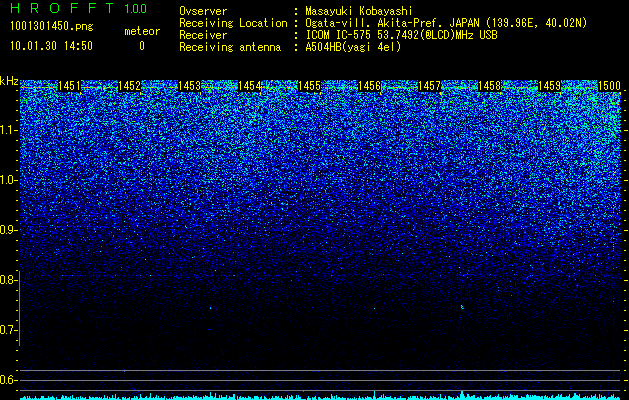The width and height of the screenshot is (629, 400).
Task: Click the date stamp 10.01.30 14:50
Action: 51,46
